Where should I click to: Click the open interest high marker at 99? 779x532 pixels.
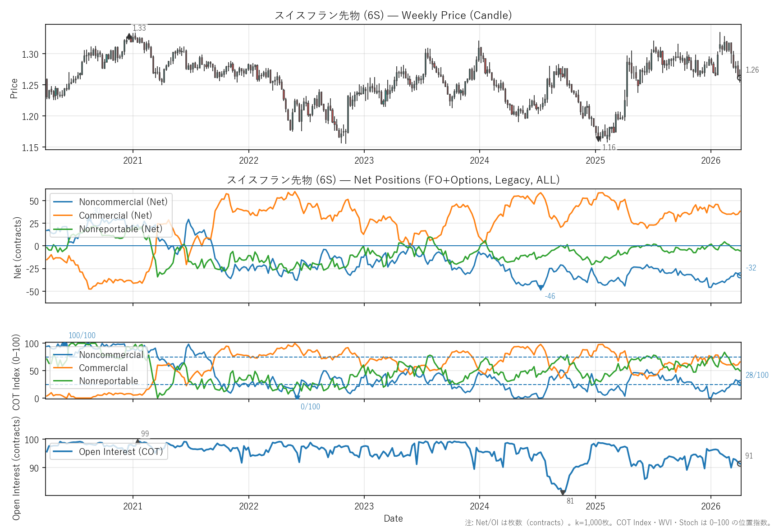(x=138, y=441)
